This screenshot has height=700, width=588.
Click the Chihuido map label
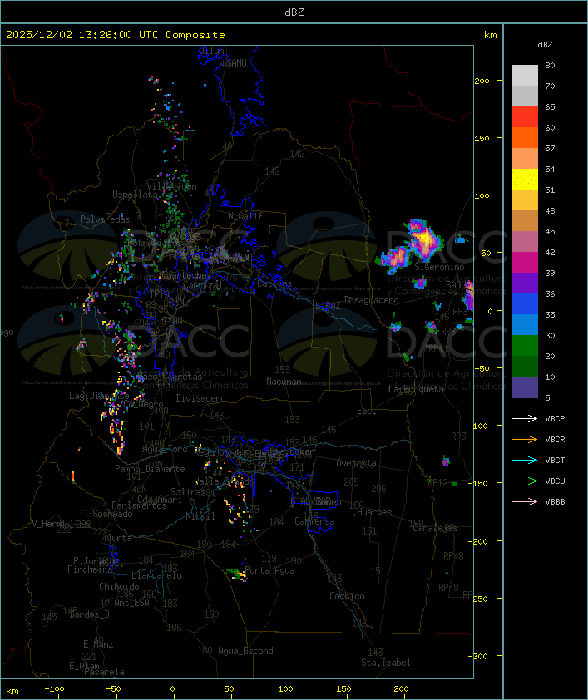click(x=119, y=587)
